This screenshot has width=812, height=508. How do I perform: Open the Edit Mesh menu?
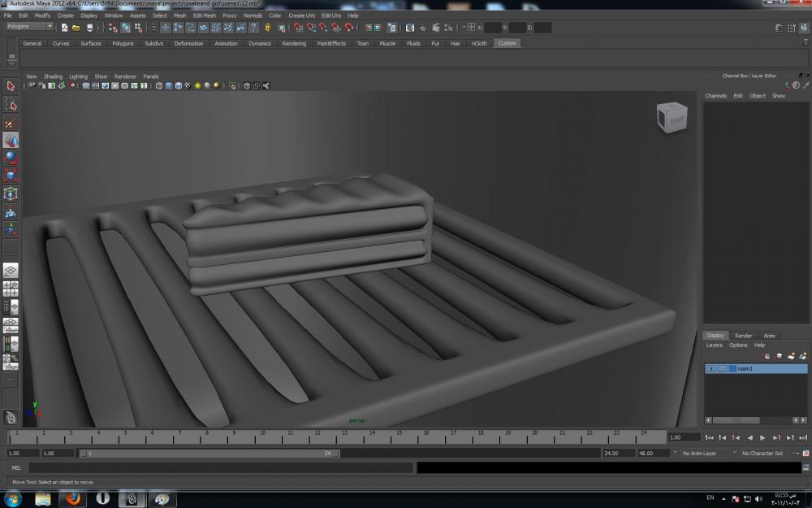204,15
